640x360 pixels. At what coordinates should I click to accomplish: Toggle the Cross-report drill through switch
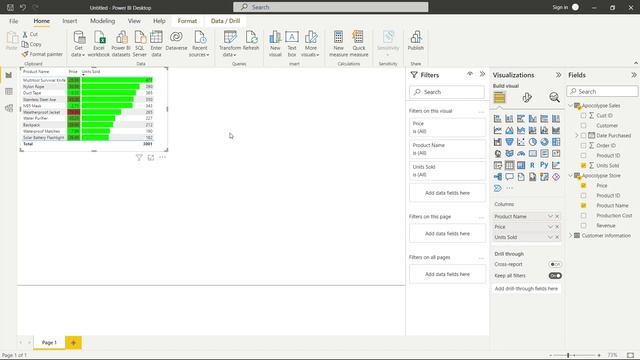(555, 264)
